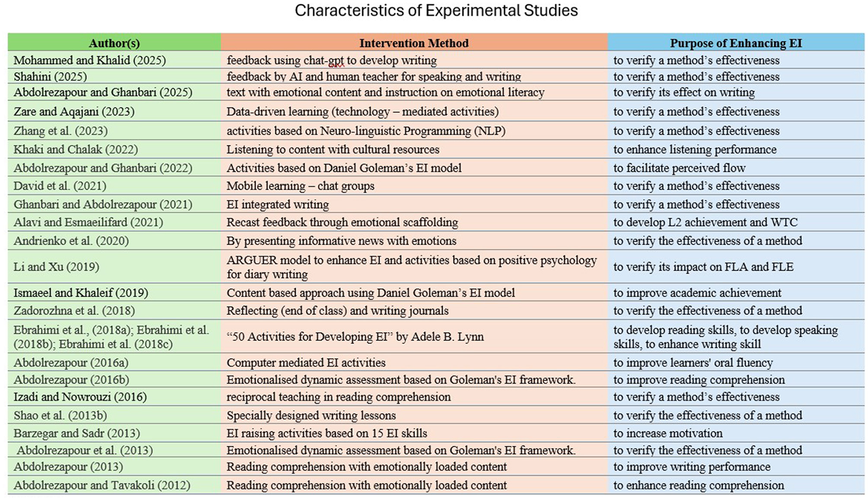Click the "Purpose of Enhancing EI" header
Screen dimensions: 868x500
point(736,43)
